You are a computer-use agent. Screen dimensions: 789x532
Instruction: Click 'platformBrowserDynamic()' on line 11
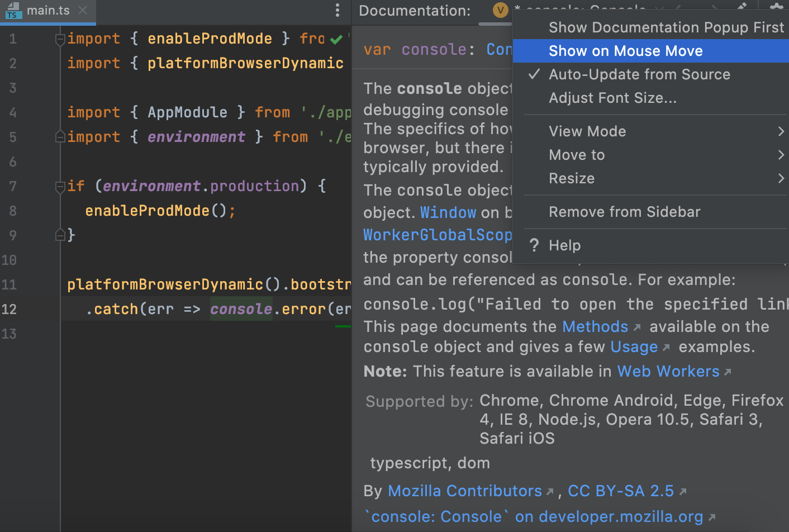(174, 284)
